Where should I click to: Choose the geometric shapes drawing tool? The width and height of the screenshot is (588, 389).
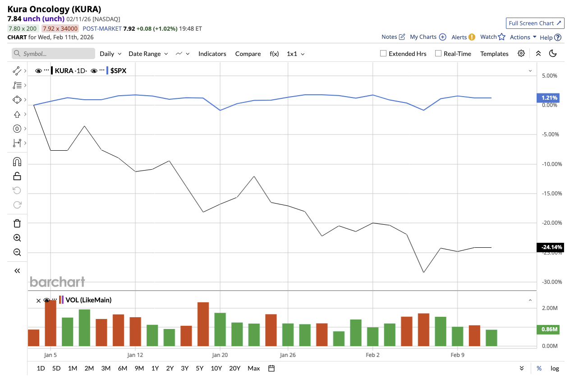17,100
